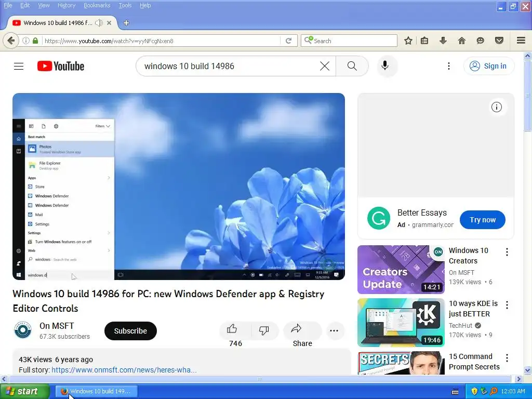The image size is (532, 399).
Task: Like the video with thumbs up
Action: (x=232, y=329)
